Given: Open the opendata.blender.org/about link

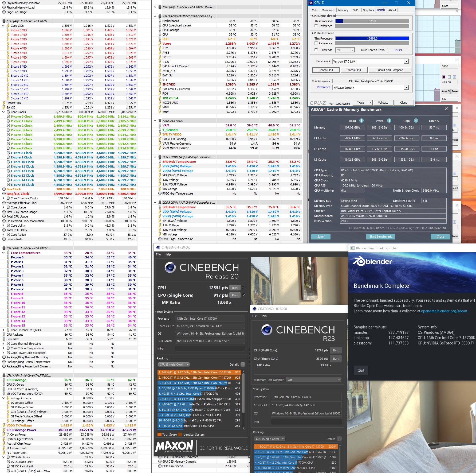Looking at the screenshot, I should point(444,311).
